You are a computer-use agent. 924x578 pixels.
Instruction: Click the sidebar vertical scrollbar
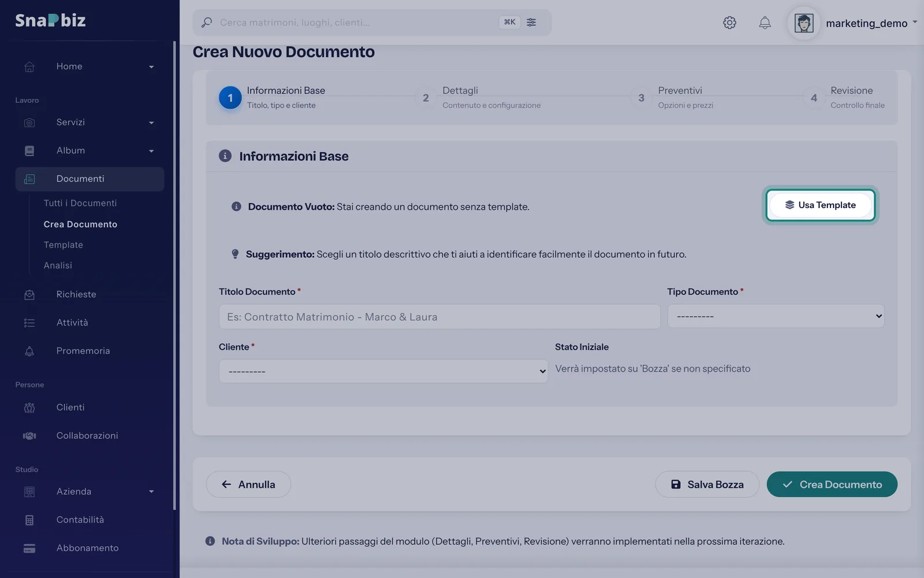click(174, 275)
